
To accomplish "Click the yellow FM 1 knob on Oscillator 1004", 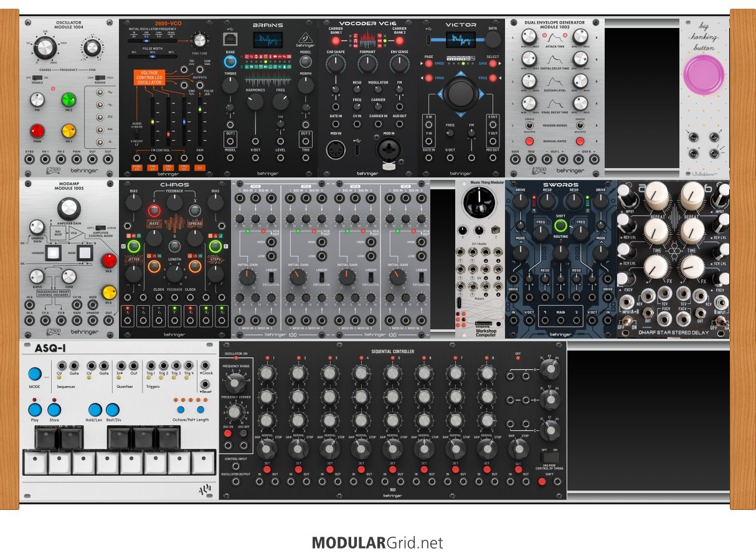I will (69, 131).
